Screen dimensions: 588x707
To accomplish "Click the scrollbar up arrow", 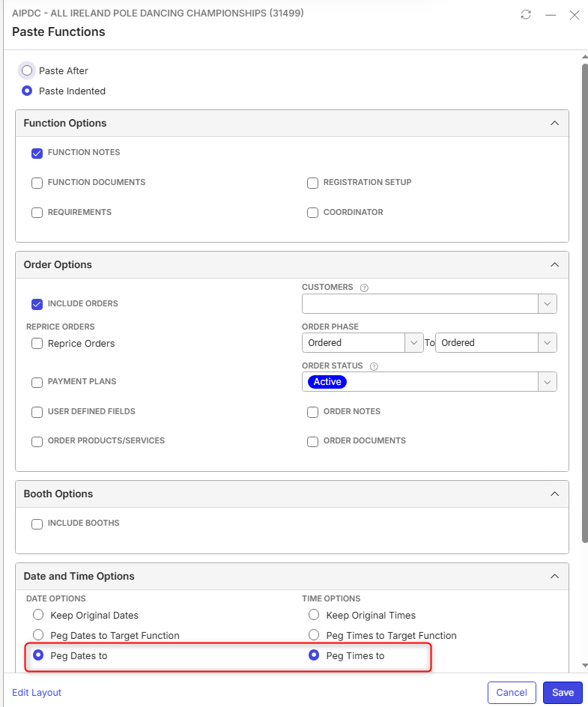I will [x=585, y=57].
